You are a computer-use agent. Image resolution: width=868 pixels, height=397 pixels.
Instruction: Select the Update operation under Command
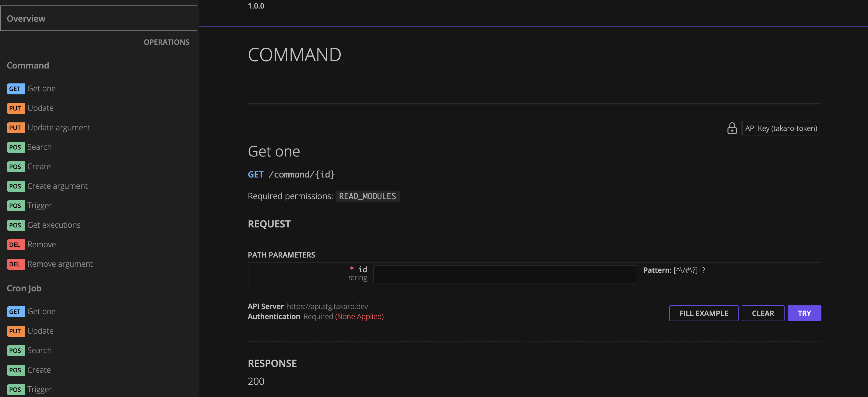(x=40, y=108)
